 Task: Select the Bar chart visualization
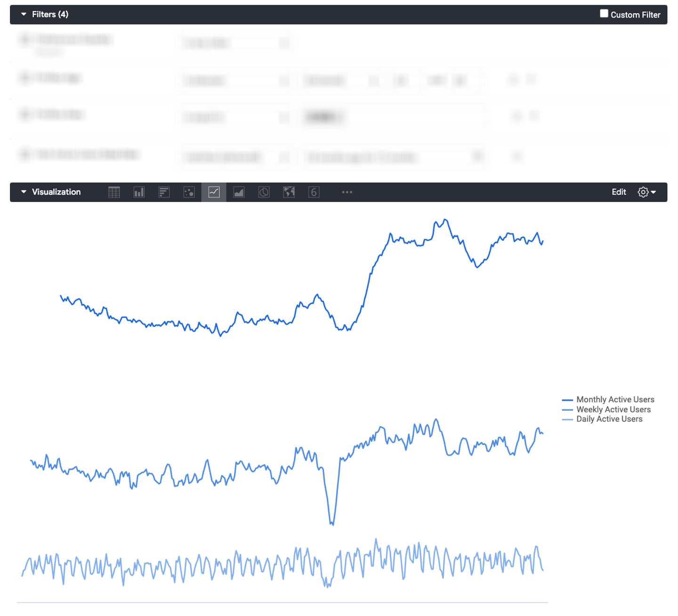(164, 192)
